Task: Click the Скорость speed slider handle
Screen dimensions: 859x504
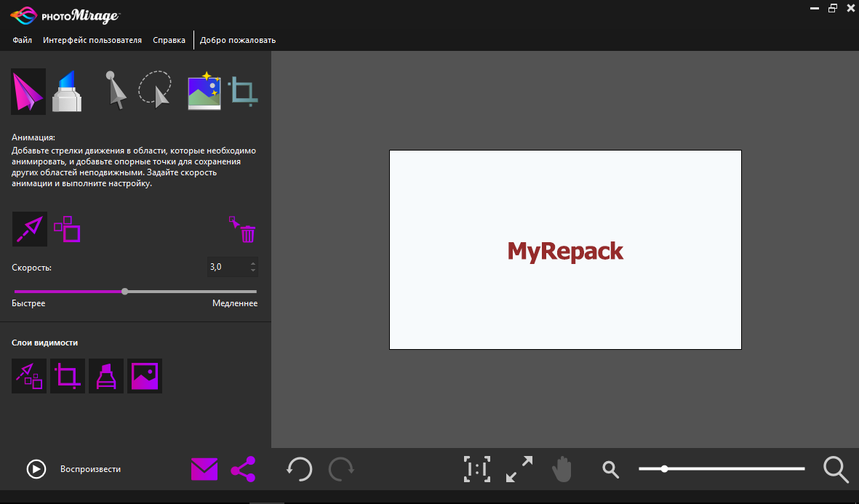Action: (125, 291)
